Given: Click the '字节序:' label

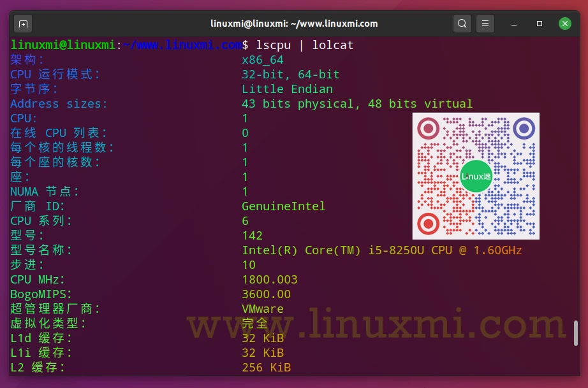Looking at the screenshot, I should [x=34, y=89].
